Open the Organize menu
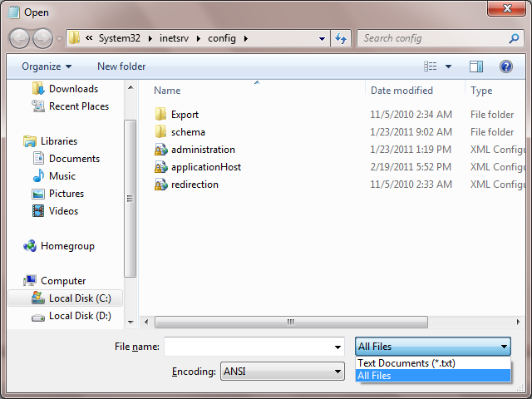This screenshot has height=399, width=532. click(47, 66)
